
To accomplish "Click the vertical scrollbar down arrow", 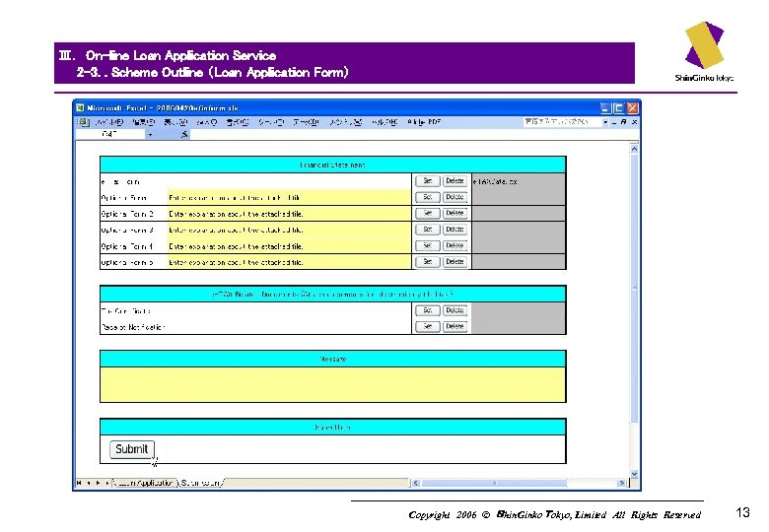I will [634, 474].
